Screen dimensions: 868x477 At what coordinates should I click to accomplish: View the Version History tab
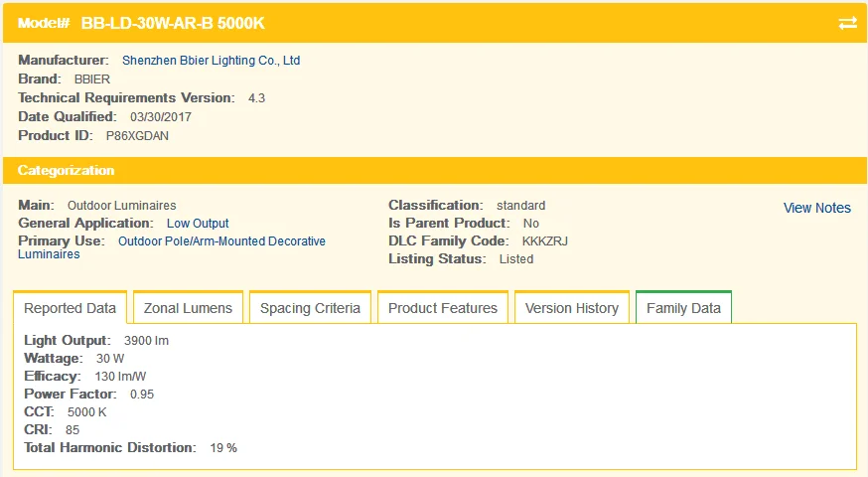coord(572,308)
